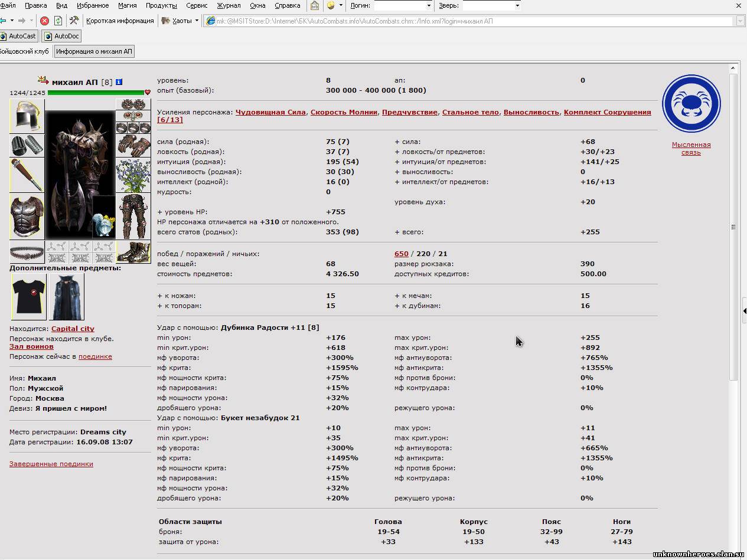Select the earrings equipment slot

pyautogui.click(x=133, y=104)
